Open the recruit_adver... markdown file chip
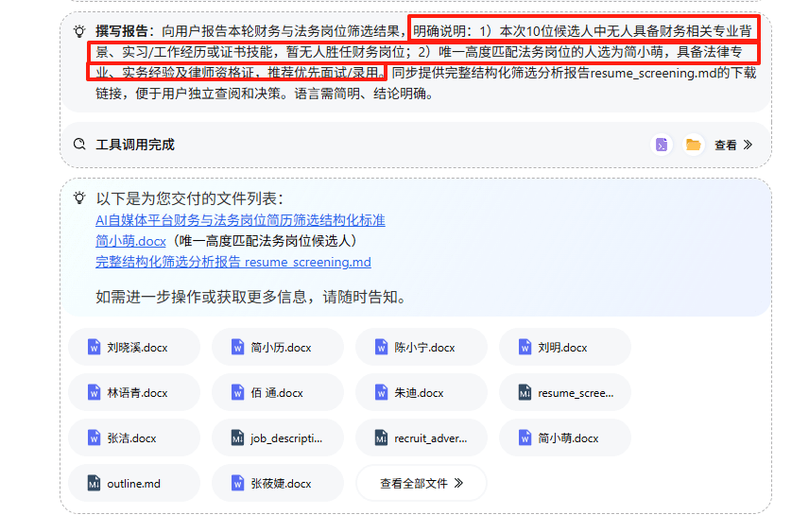 coord(421,438)
